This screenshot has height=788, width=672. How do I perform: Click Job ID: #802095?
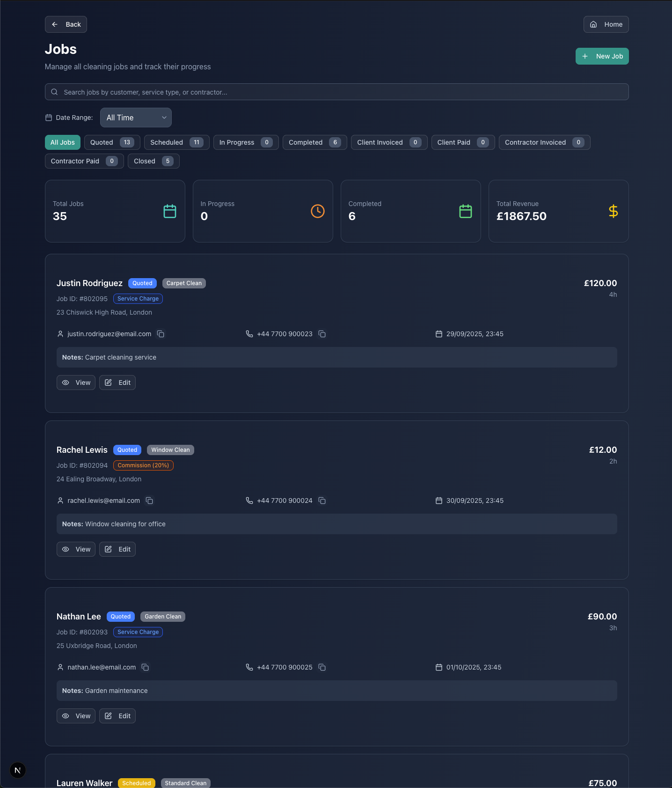coord(82,299)
